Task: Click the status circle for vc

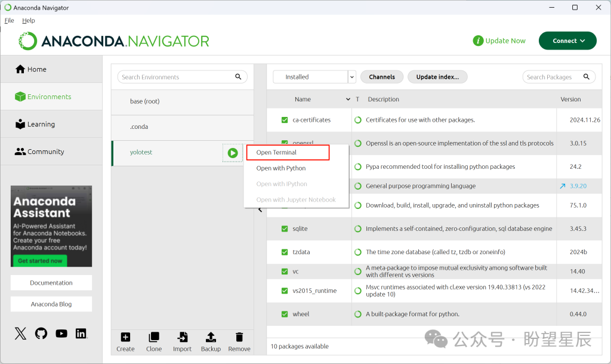Action: (x=358, y=272)
